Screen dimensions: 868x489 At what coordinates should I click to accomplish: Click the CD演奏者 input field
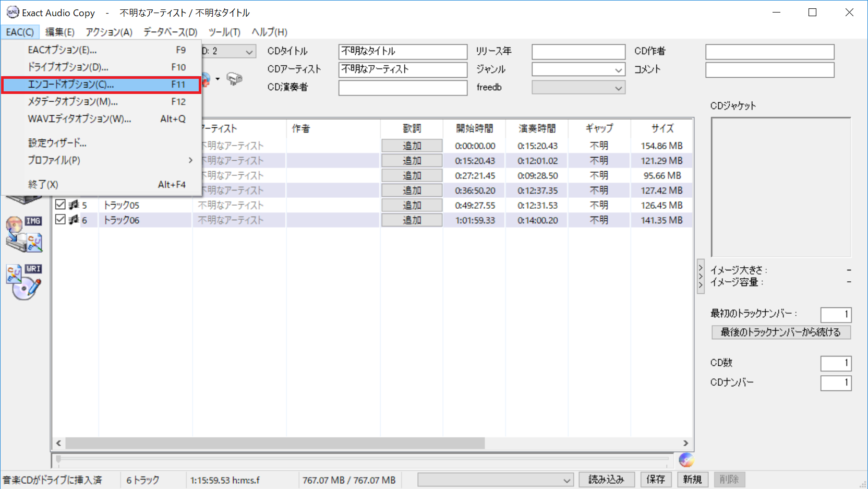(x=403, y=88)
